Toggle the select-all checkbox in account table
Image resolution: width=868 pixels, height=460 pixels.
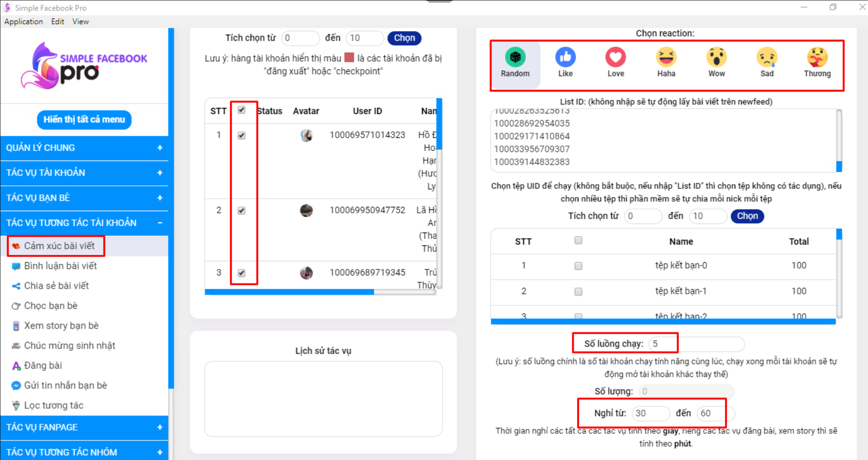pyautogui.click(x=242, y=110)
